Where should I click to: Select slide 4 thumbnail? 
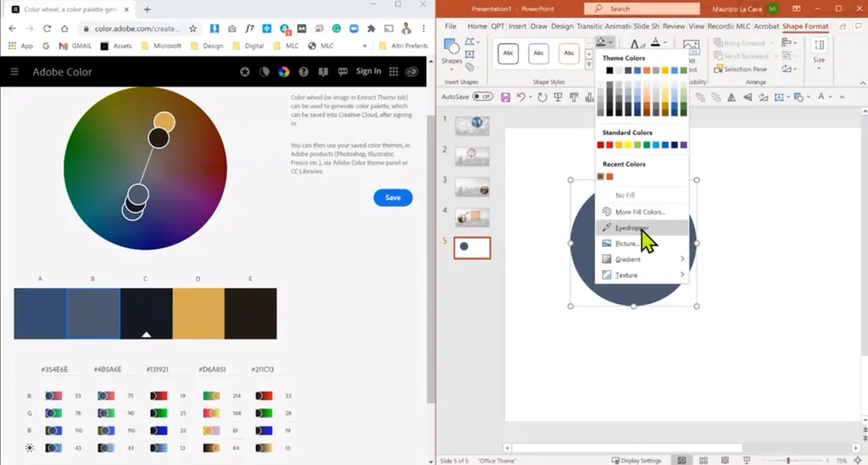tap(472, 218)
